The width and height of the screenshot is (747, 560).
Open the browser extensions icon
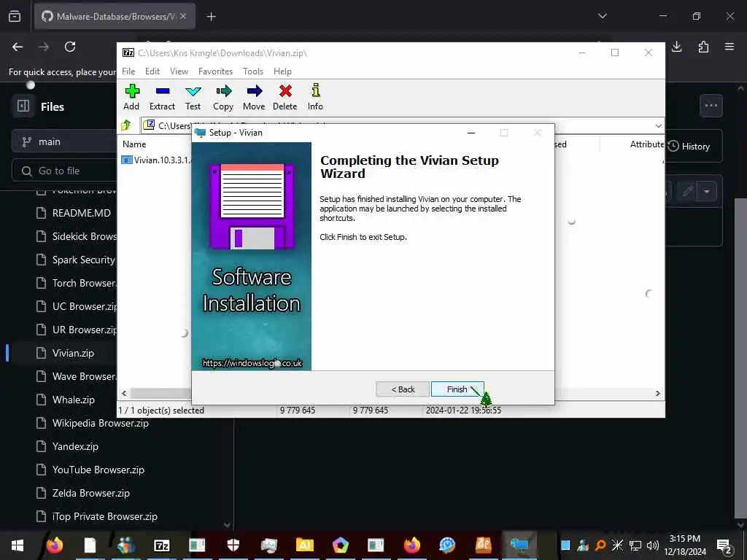703,47
